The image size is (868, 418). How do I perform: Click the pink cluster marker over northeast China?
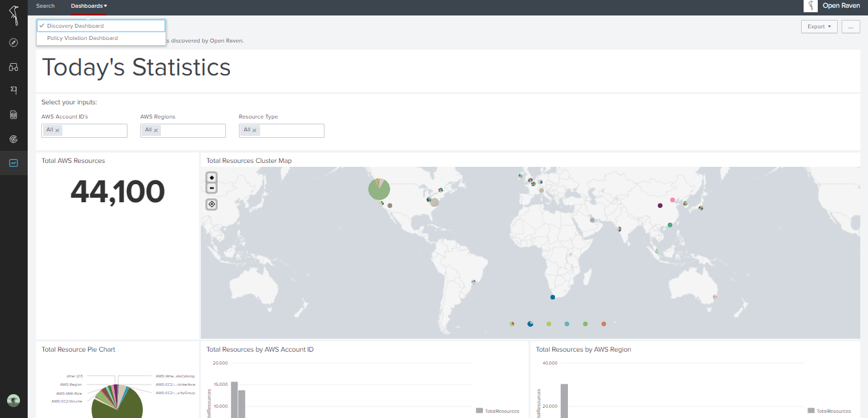coord(673,200)
